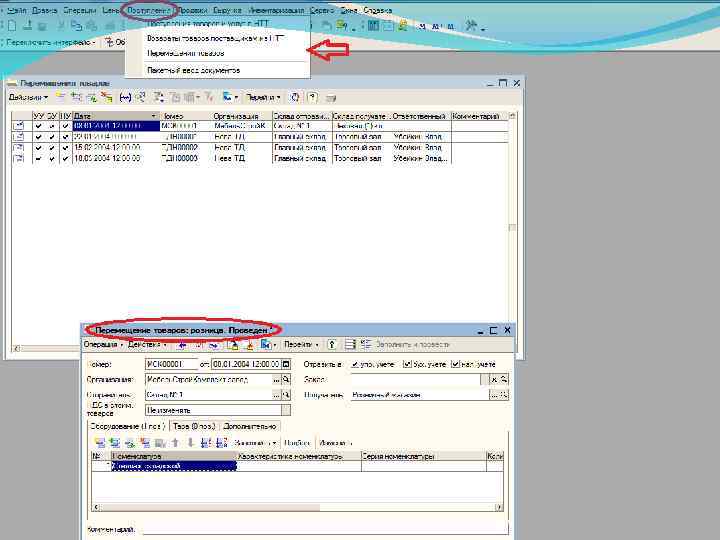This screenshot has width=720, height=540.
Task: Open the Инвентаризация menu
Action: [276, 10]
